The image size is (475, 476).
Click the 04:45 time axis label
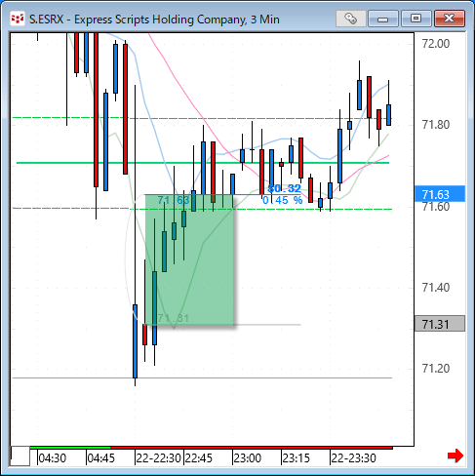[x=101, y=458]
